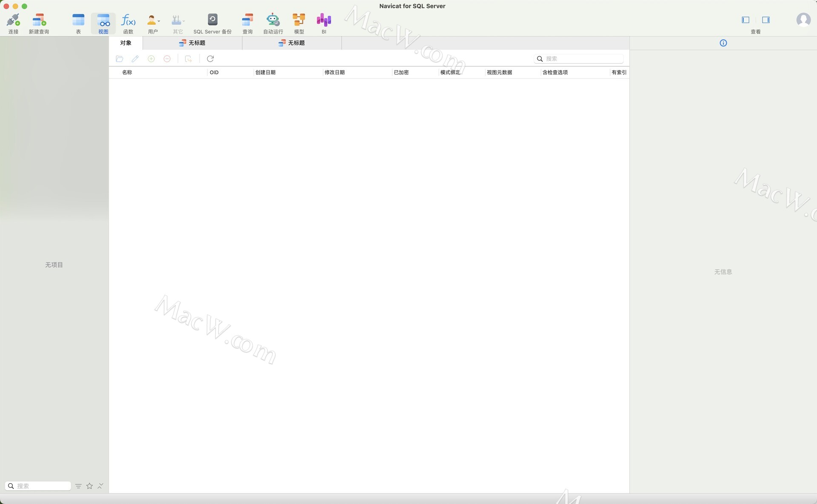817x504 pixels.
Task: Open 自动运行 automation
Action: (x=273, y=23)
